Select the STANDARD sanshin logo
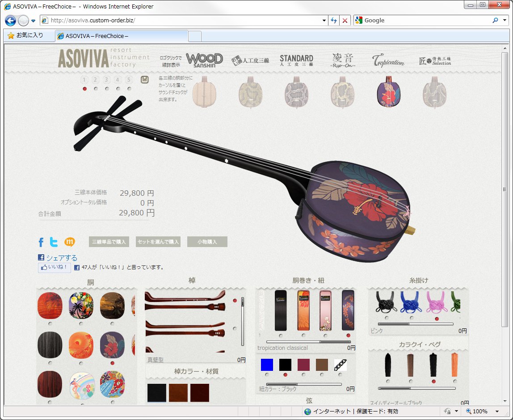513x420 pixels. pyautogui.click(x=296, y=60)
